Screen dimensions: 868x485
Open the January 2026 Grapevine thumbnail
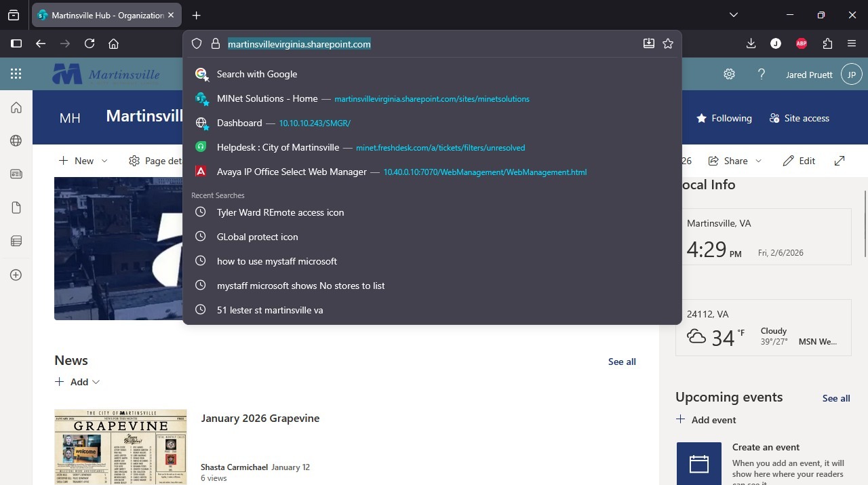(121, 447)
